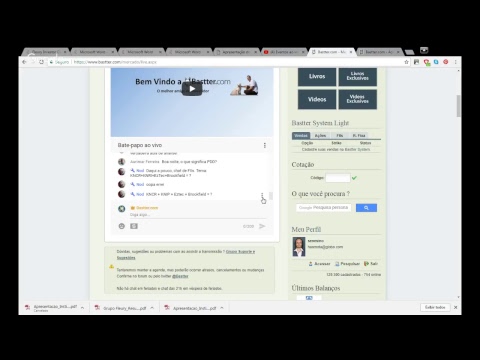Open the Bate-papo ao vivo options menu

265,145
